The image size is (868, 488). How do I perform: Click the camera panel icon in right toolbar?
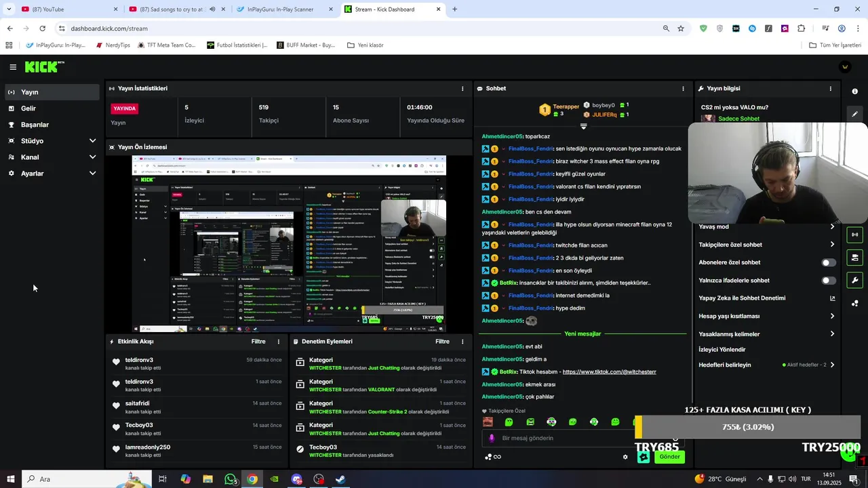coord(854,258)
